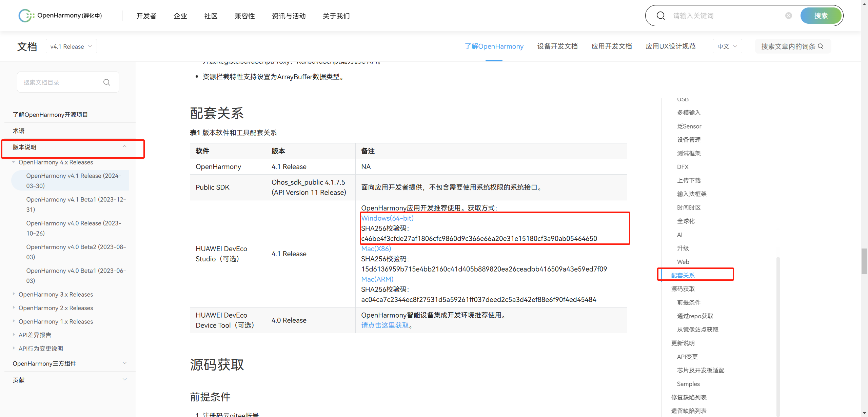This screenshot has height=417, width=868.
Task: Open the 中文 language dropdown
Action: 727,46
